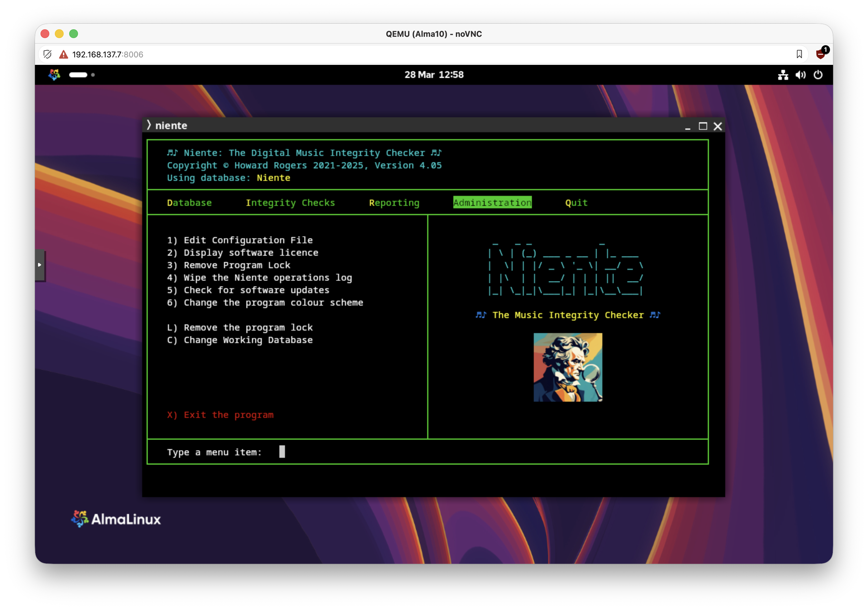Click the Beethoven portrait image

567,367
